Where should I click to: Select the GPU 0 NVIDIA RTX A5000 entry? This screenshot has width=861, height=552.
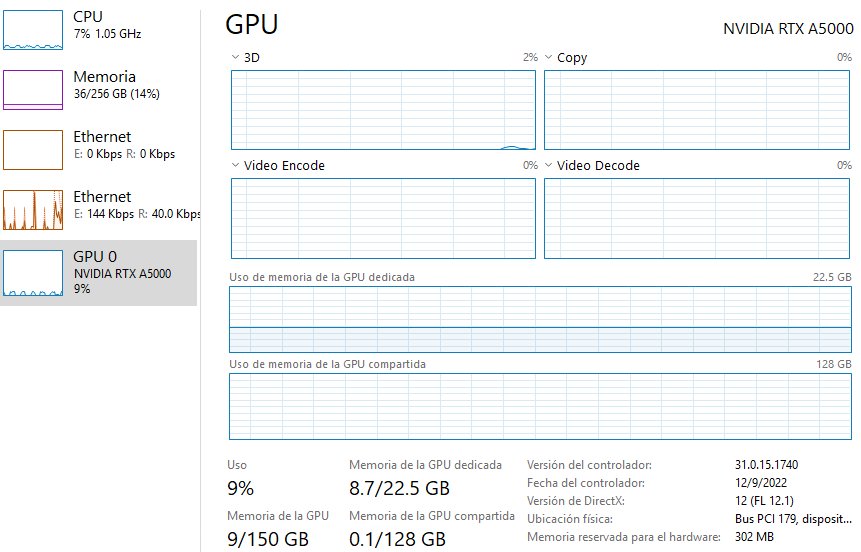tap(122, 273)
